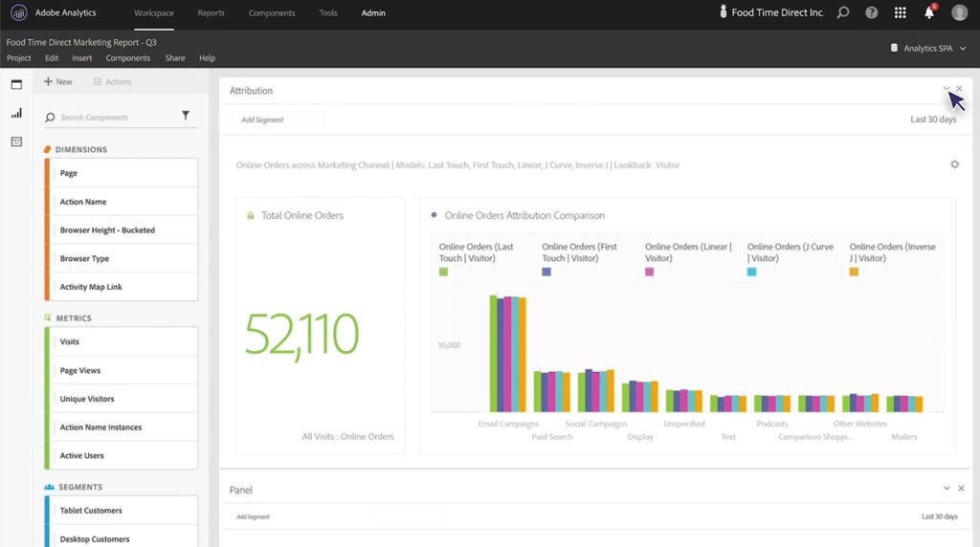
Task: Select the Active Users metric
Action: coord(122,455)
